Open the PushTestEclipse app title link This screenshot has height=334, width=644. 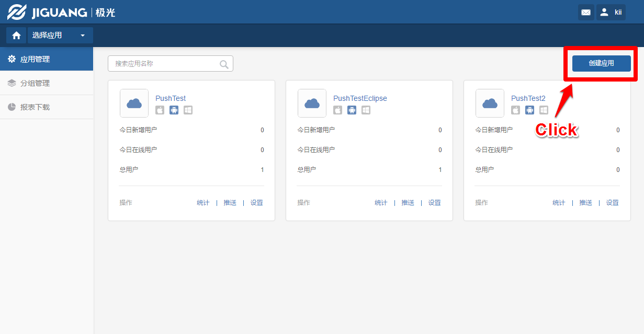pos(360,98)
